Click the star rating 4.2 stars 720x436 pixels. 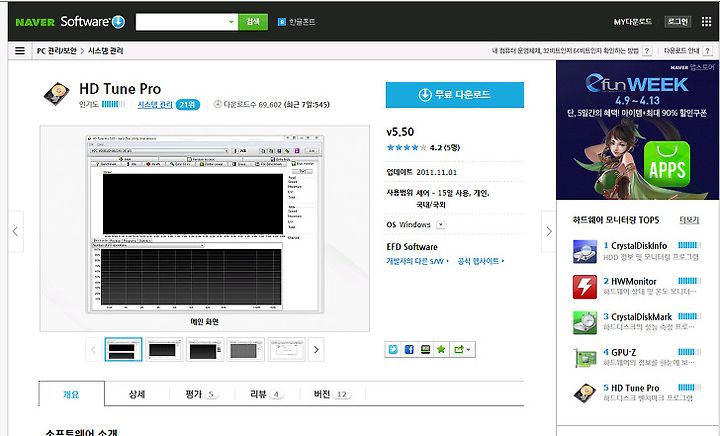[407, 147]
